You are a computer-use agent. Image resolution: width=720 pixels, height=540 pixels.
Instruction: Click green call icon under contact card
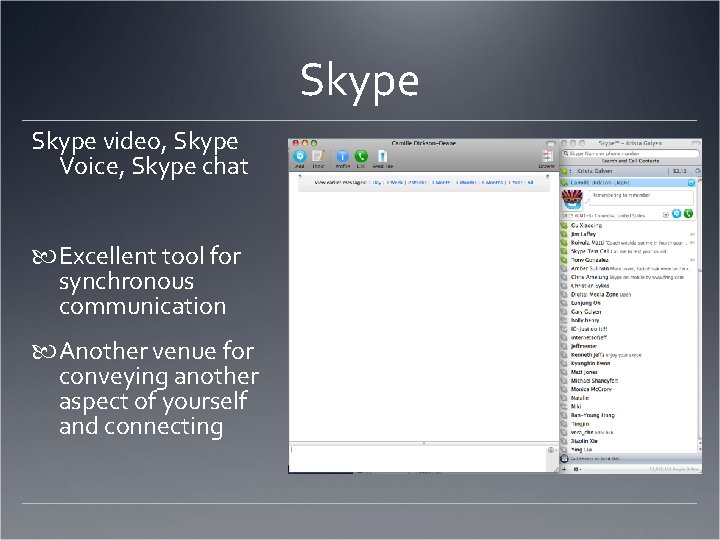coord(688,214)
